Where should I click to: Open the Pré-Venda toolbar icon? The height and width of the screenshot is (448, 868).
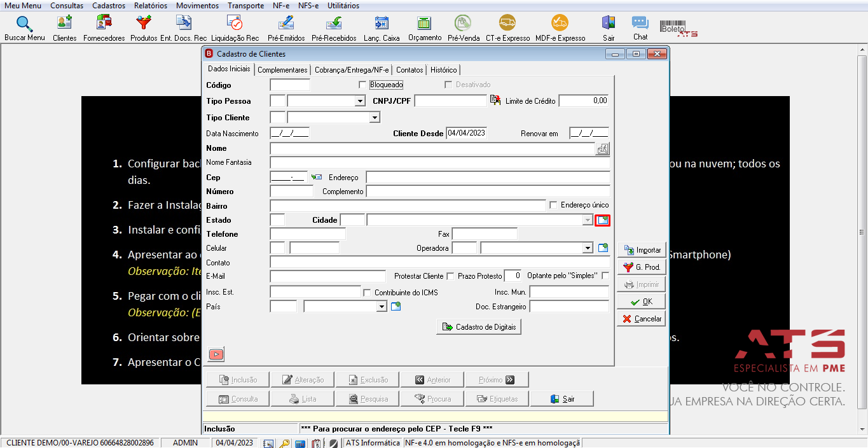[x=463, y=23]
